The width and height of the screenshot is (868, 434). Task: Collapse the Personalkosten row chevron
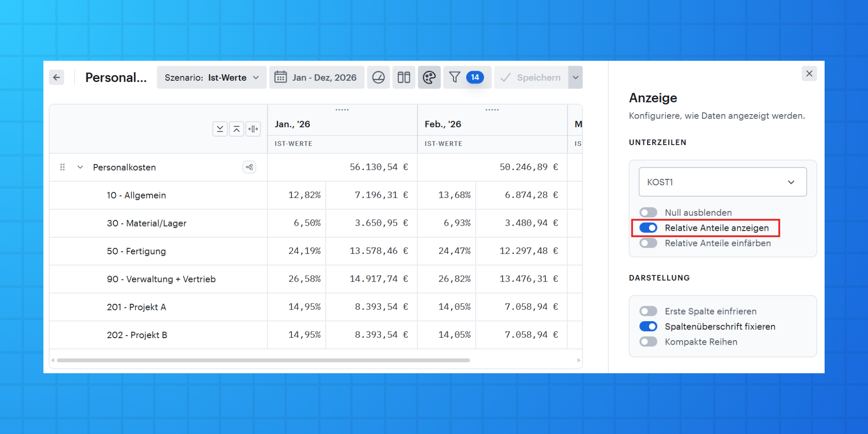tap(80, 167)
